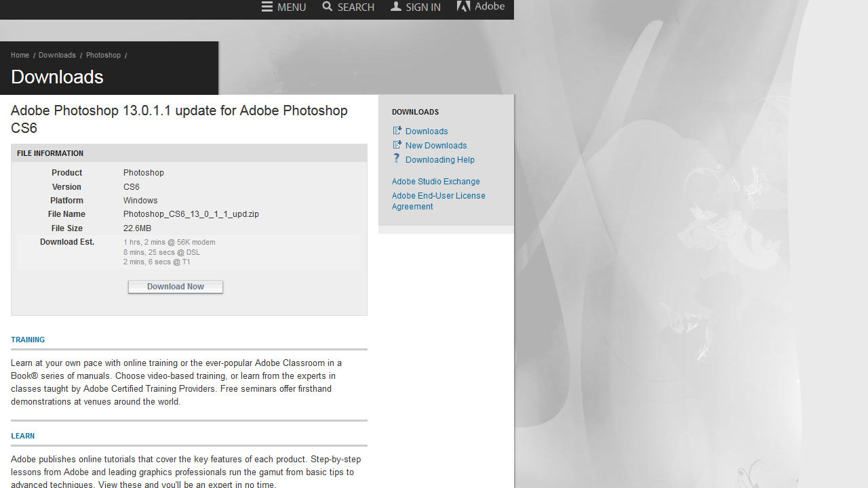This screenshot has height=488, width=868.
Task: Click the File Size label
Action: [67, 228]
